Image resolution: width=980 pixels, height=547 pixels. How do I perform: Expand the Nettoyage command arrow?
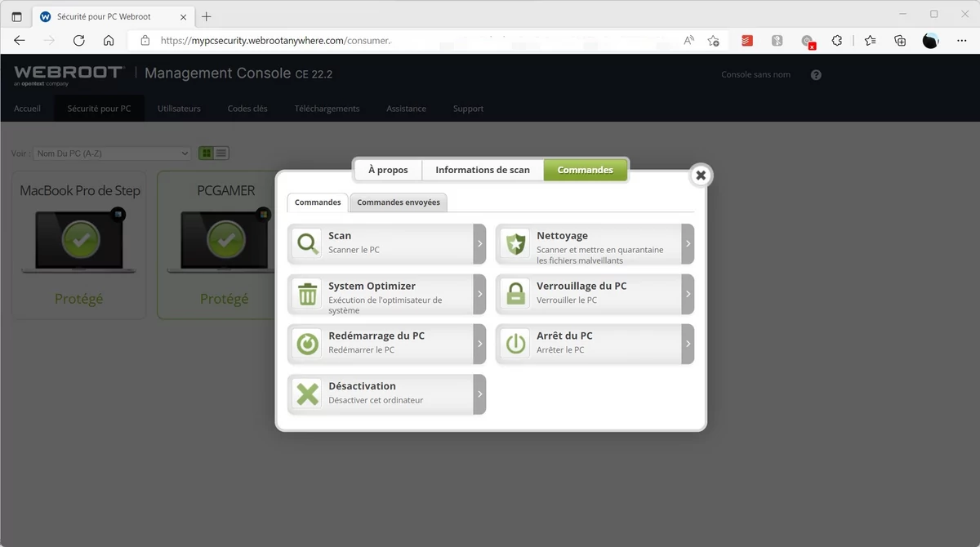(688, 243)
